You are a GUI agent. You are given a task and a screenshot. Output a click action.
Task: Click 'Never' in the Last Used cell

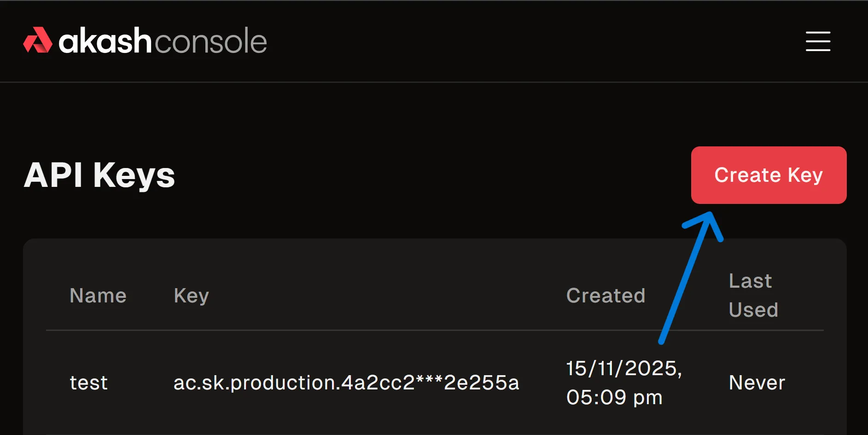click(756, 382)
